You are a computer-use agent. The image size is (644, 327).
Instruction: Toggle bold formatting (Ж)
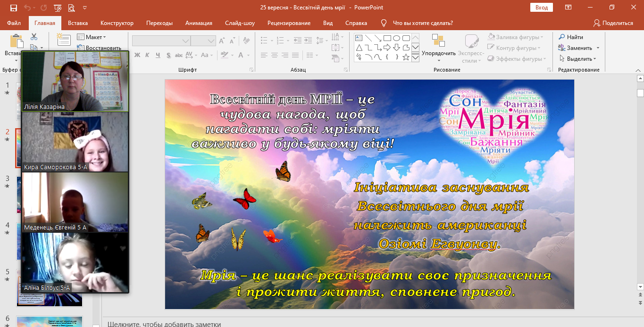(137, 55)
